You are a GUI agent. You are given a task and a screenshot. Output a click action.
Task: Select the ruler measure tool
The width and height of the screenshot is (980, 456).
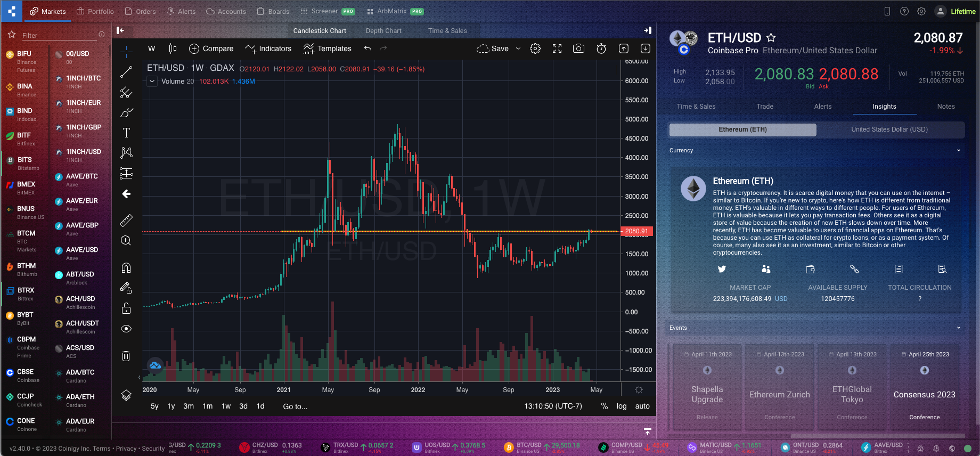(126, 220)
